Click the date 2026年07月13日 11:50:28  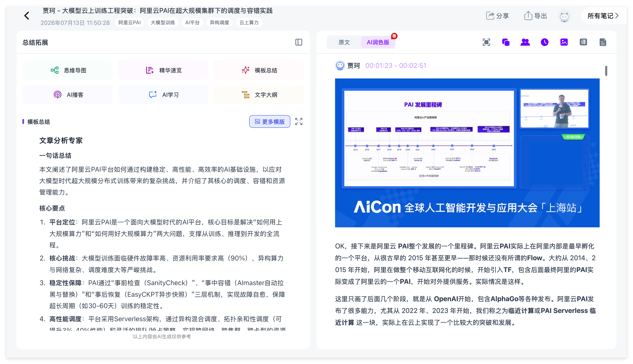(x=75, y=23)
